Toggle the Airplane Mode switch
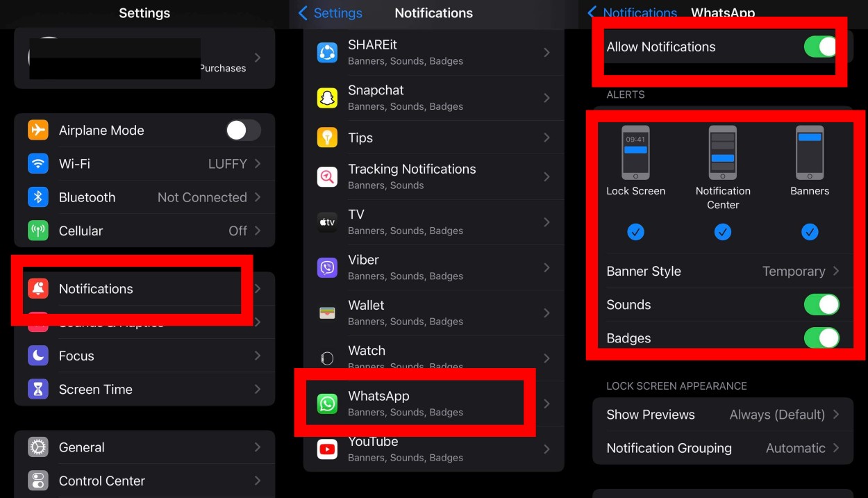 click(243, 130)
